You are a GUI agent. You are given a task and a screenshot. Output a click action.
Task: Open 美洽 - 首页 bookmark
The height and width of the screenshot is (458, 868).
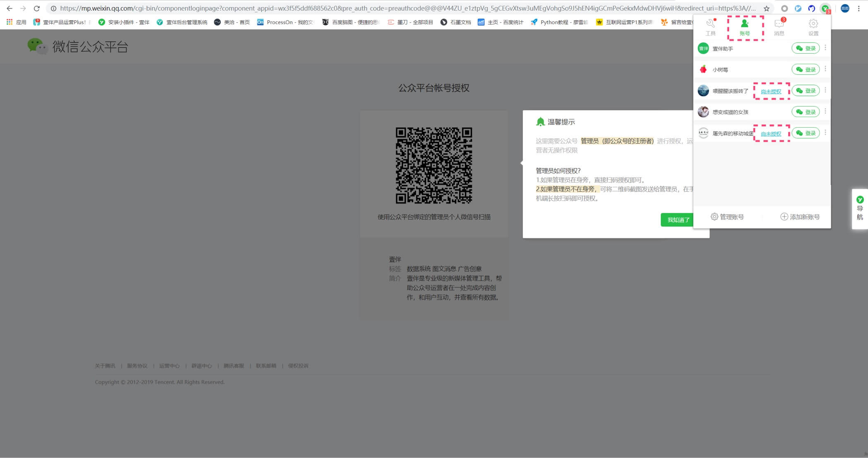click(x=232, y=22)
